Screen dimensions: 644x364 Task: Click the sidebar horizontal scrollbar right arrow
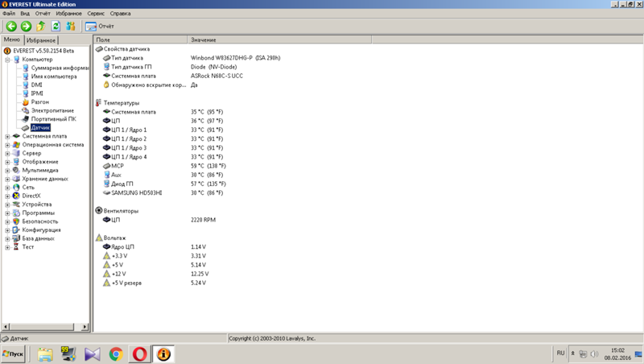[x=85, y=327]
